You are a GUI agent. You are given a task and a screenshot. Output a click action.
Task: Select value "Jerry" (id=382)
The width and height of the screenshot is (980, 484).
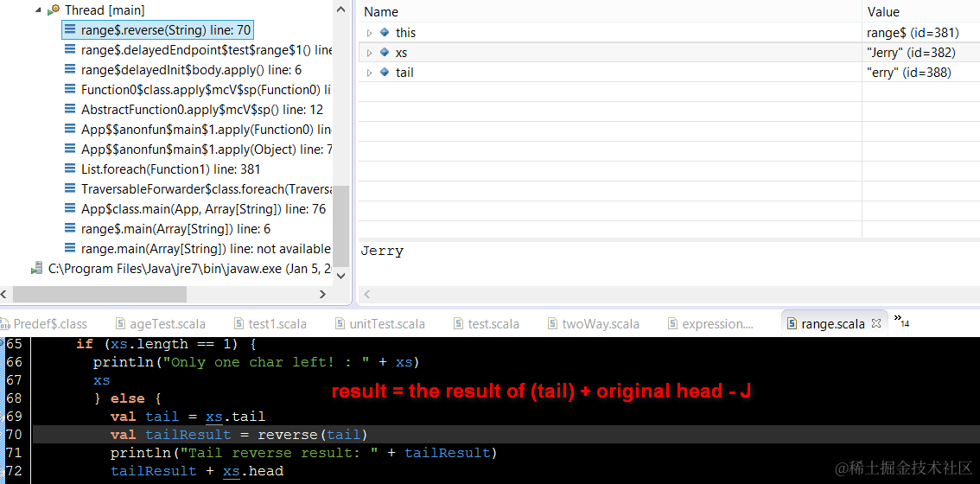pyautogui.click(x=911, y=53)
